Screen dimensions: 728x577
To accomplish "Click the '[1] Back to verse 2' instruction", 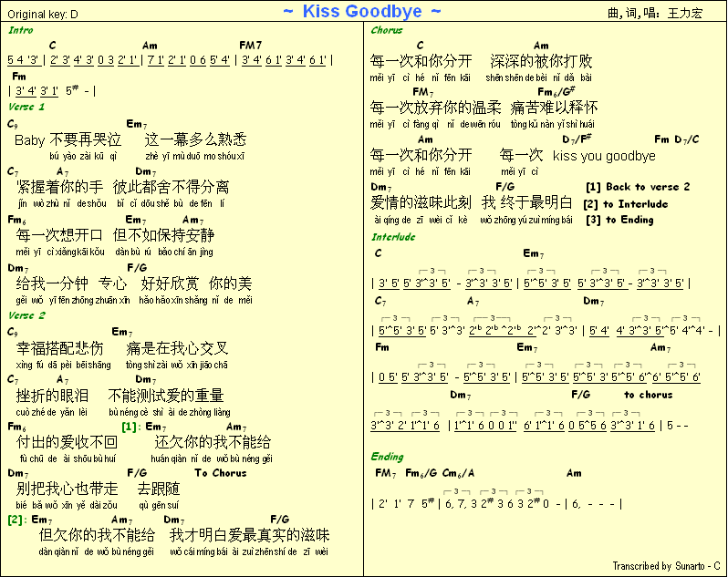I will pos(638,187).
